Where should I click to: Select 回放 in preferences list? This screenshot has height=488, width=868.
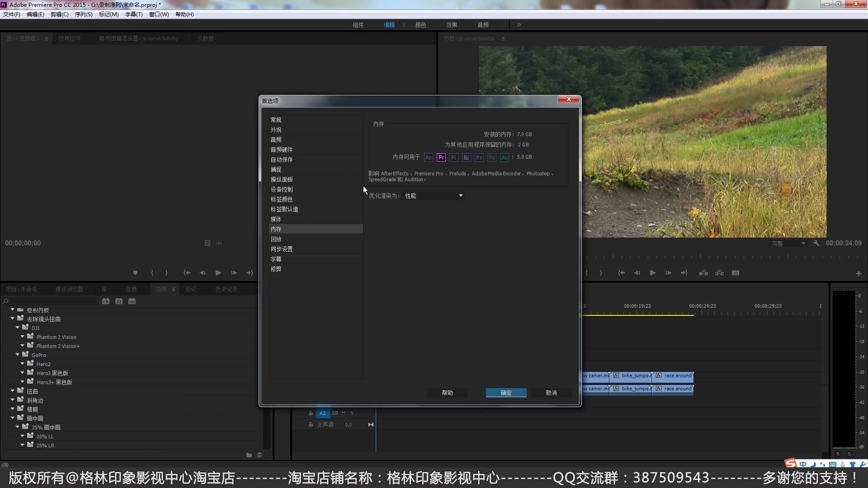point(276,239)
